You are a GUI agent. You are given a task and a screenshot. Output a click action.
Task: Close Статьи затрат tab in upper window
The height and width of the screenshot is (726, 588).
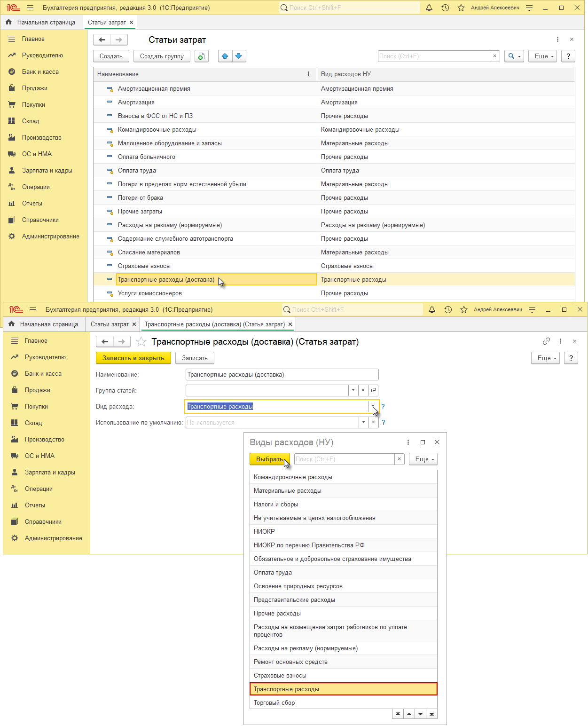point(131,22)
